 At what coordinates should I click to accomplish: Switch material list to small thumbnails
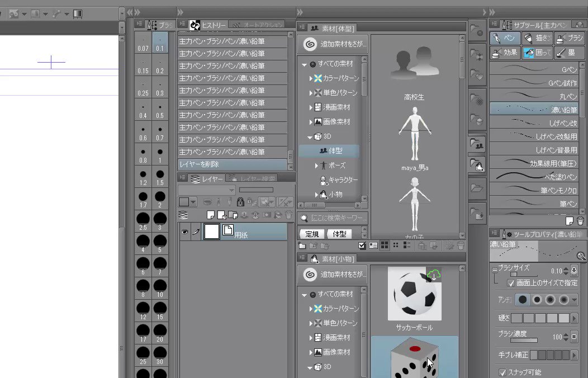(x=396, y=245)
